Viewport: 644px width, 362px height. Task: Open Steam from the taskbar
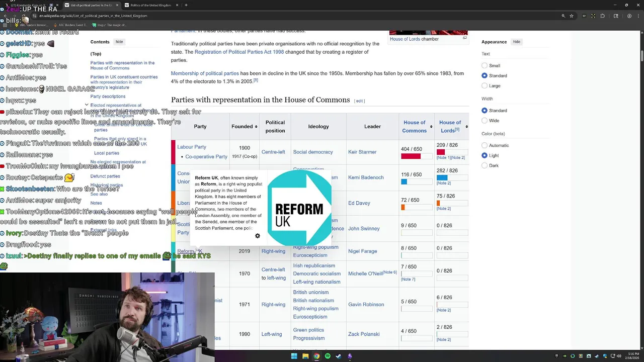(x=339, y=356)
